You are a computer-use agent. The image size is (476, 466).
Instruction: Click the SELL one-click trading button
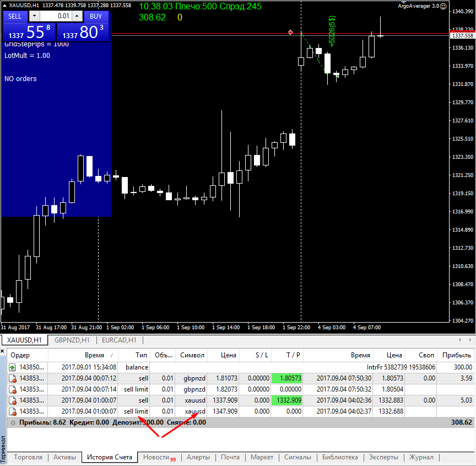tap(15, 17)
